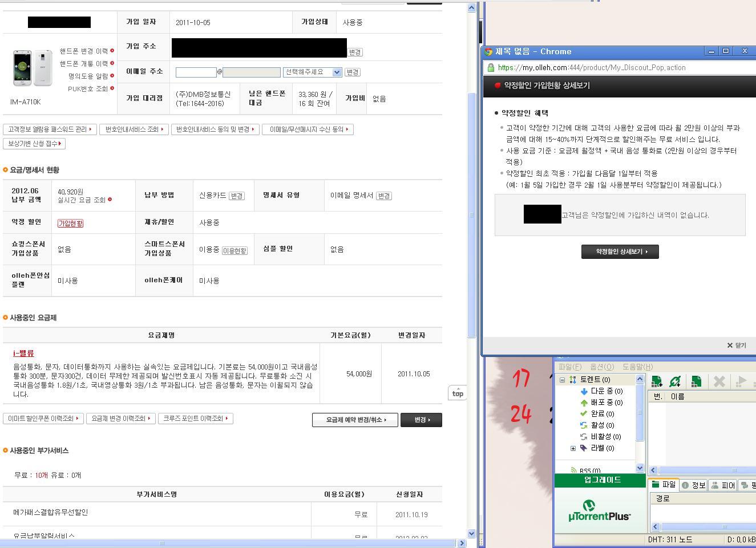The height and width of the screenshot is (548, 756).
Task: Click 닫기 to close the popup
Action: (x=737, y=345)
